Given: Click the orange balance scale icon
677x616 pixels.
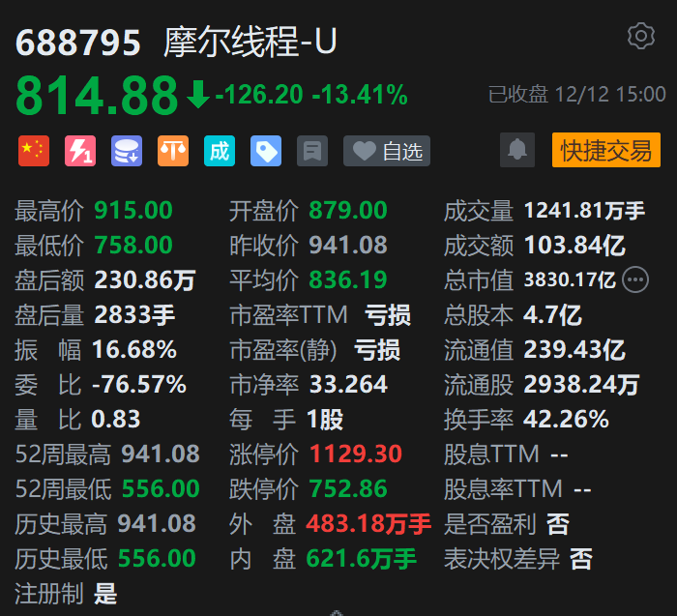Looking at the screenshot, I should click(173, 151).
